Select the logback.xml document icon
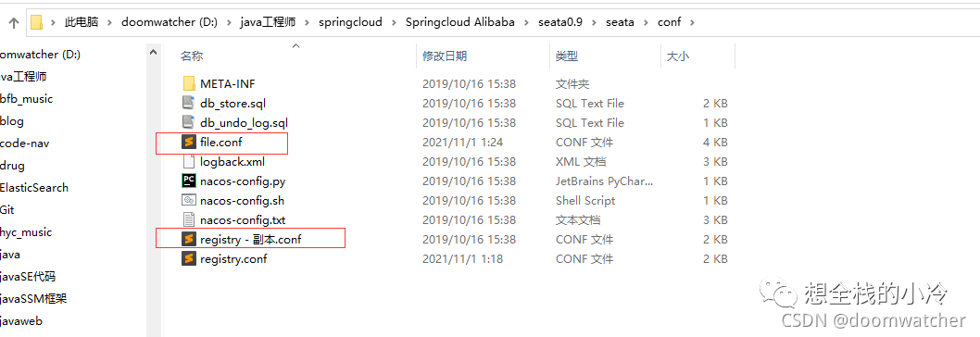This screenshot has width=980, height=337. (x=189, y=162)
